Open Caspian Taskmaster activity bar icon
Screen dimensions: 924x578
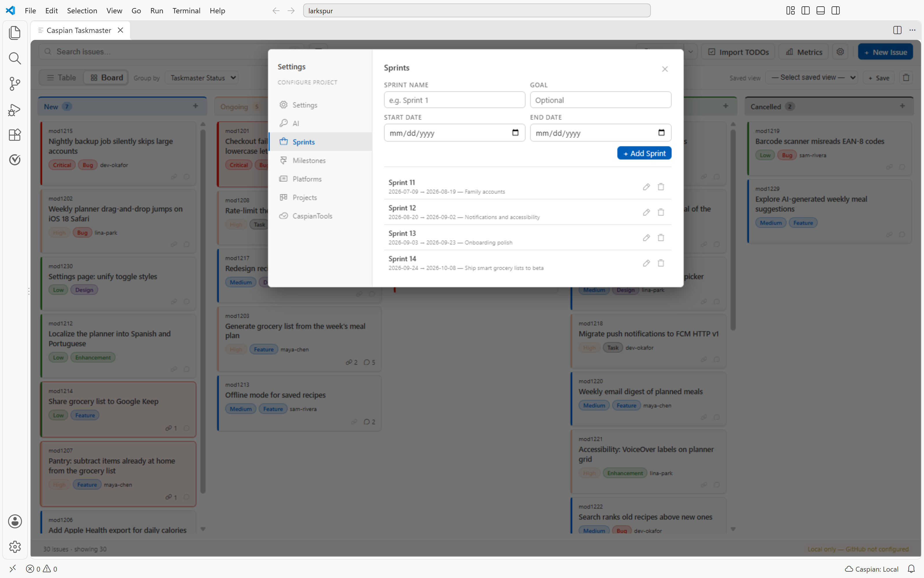[x=14, y=160]
